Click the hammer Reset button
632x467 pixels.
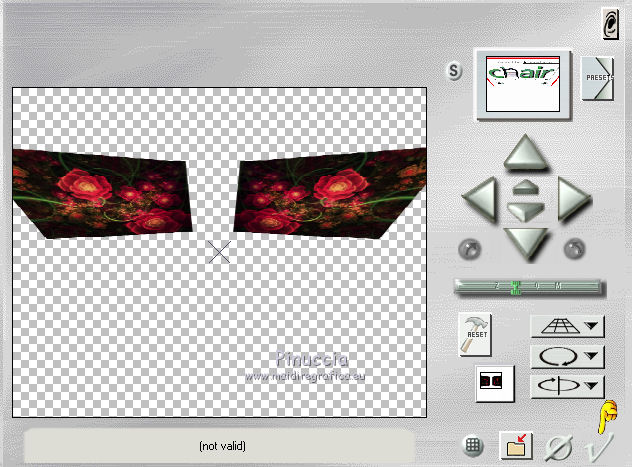click(475, 334)
